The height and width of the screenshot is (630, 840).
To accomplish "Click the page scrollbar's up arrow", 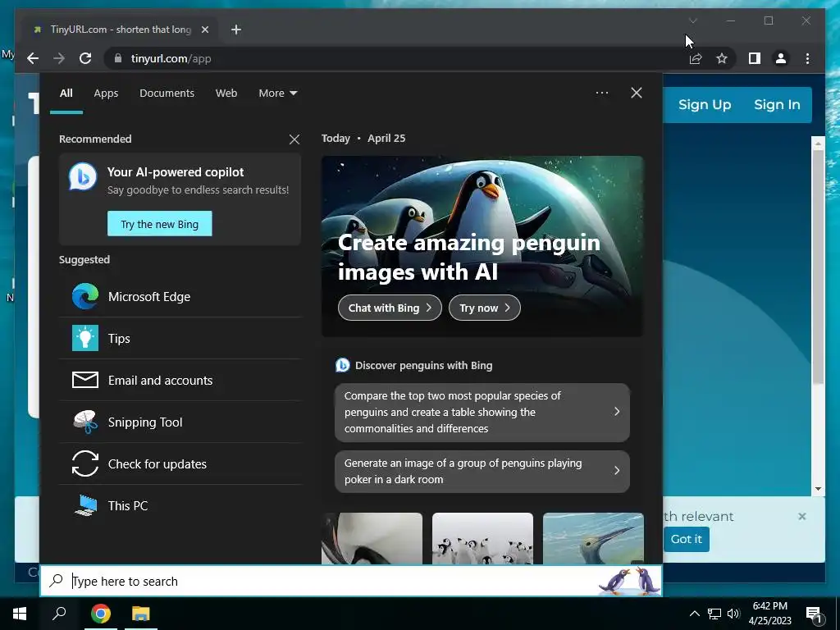I will pos(818,143).
